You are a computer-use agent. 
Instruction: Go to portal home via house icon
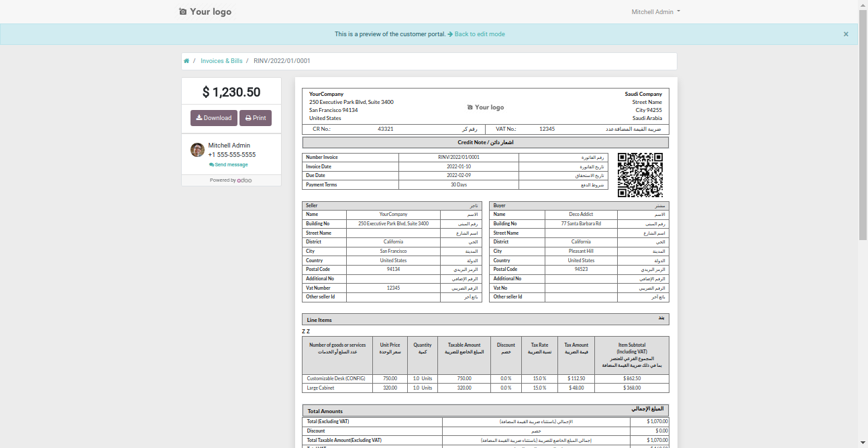coord(186,61)
